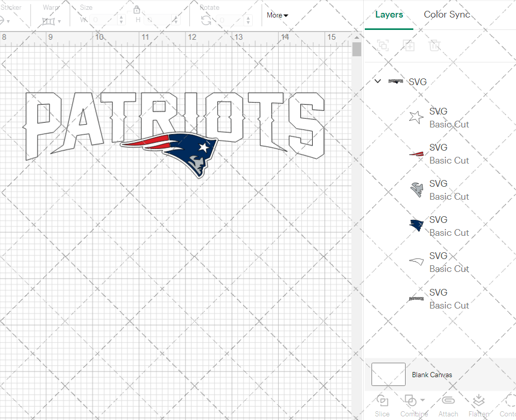Image resolution: width=516 pixels, height=420 pixels.
Task: Click the SVG group name label
Action: click(417, 82)
